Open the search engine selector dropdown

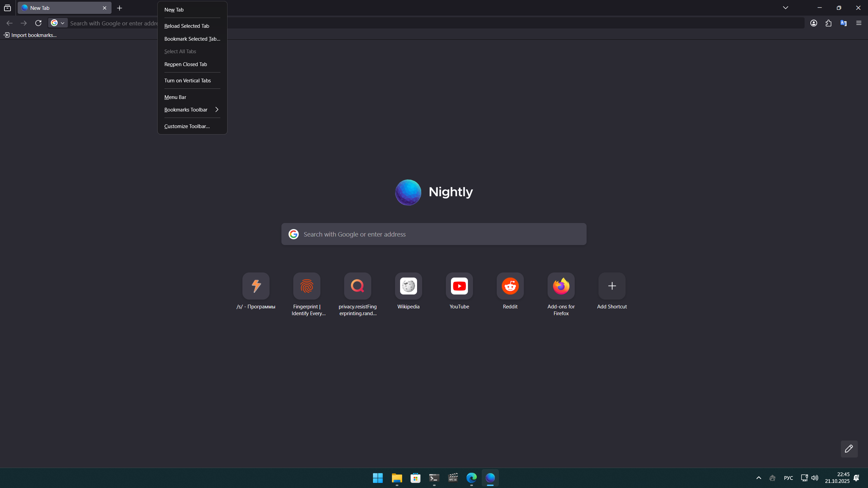tap(58, 23)
